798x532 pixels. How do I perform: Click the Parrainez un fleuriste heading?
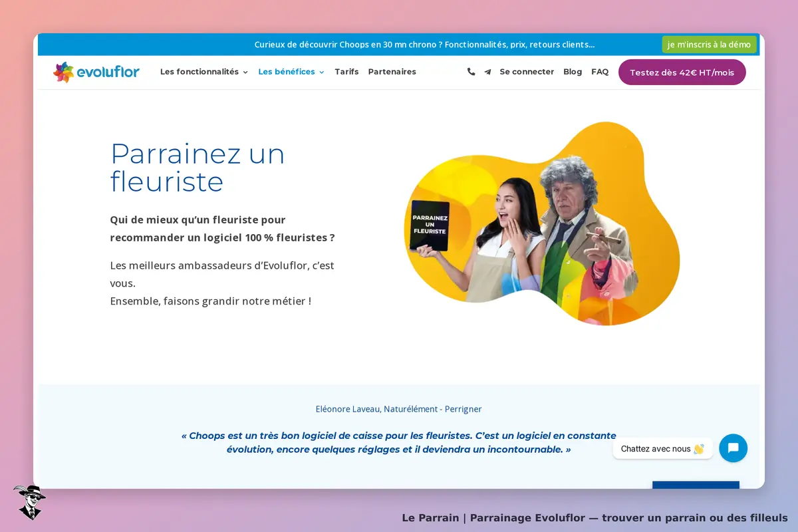198,167
